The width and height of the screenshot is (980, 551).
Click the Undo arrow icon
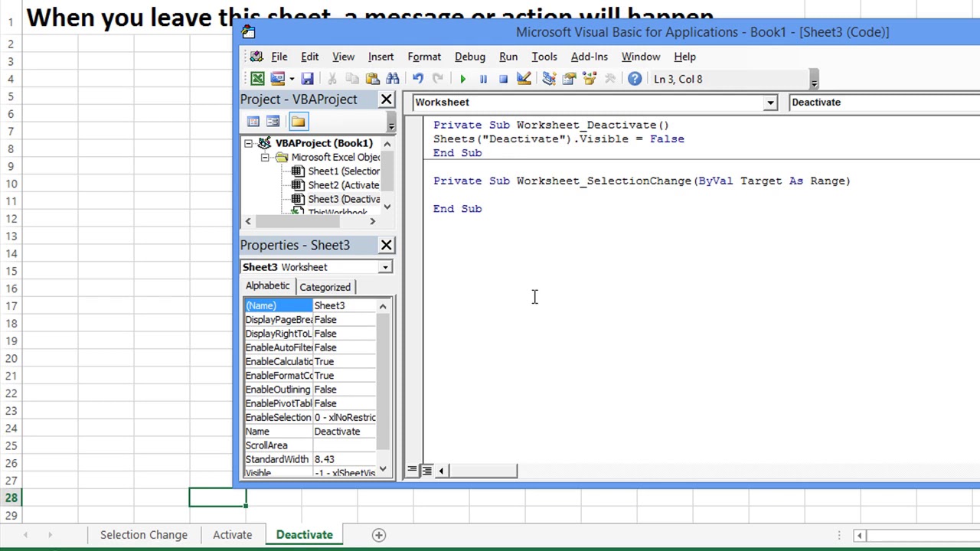click(418, 79)
